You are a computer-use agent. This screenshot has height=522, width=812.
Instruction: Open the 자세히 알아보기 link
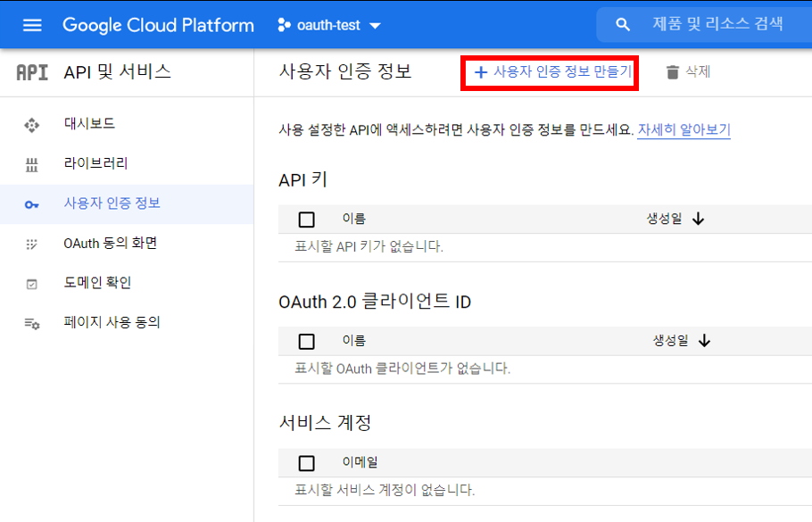(x=684, y=129)
